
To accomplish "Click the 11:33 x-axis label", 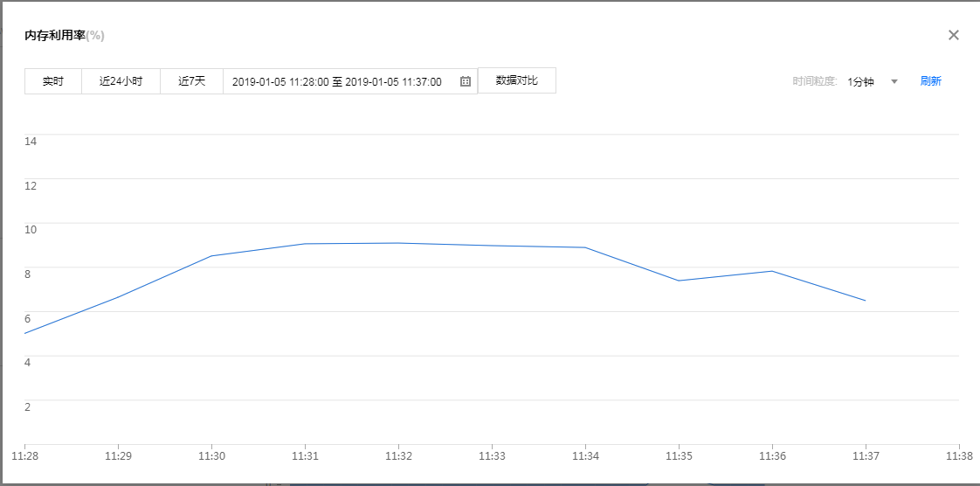I will (492, 456).
